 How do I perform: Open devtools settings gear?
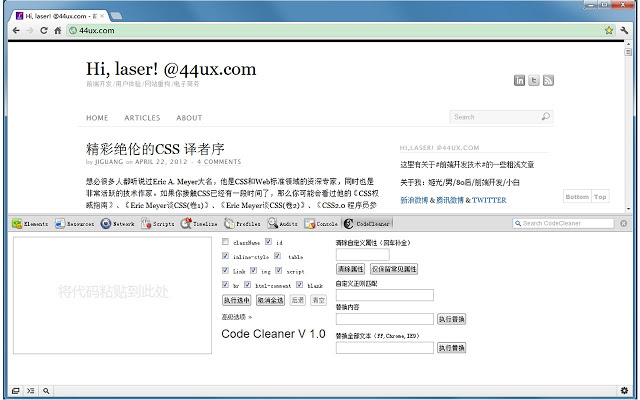click(624, 391)
